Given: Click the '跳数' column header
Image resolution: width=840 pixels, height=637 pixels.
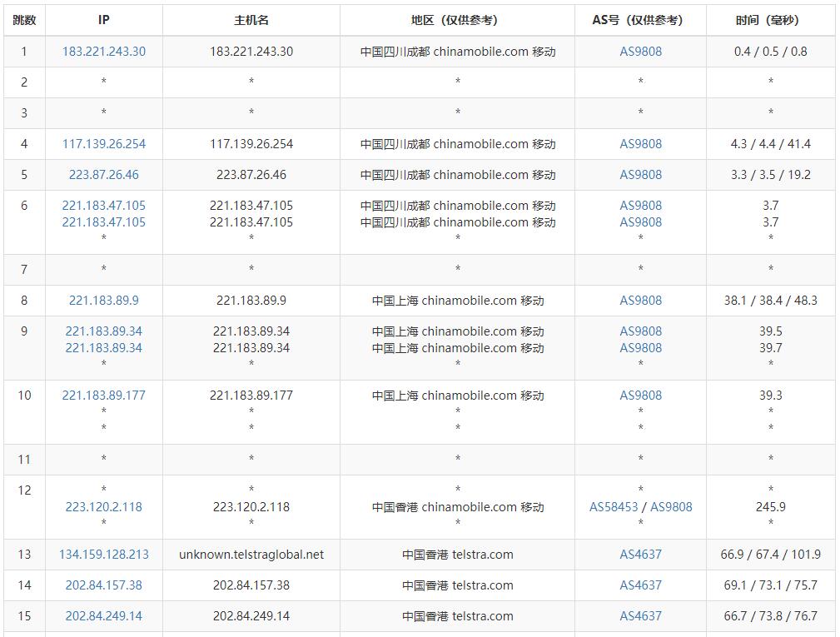Looking at the screenshot, I should coord(24,20).
